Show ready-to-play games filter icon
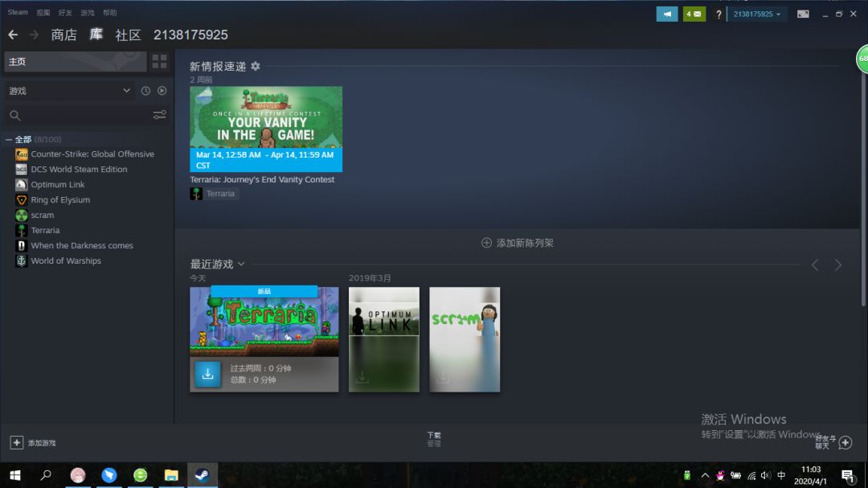Image resolution: width=868 pixels, height=488 pixels. [162, 91]
